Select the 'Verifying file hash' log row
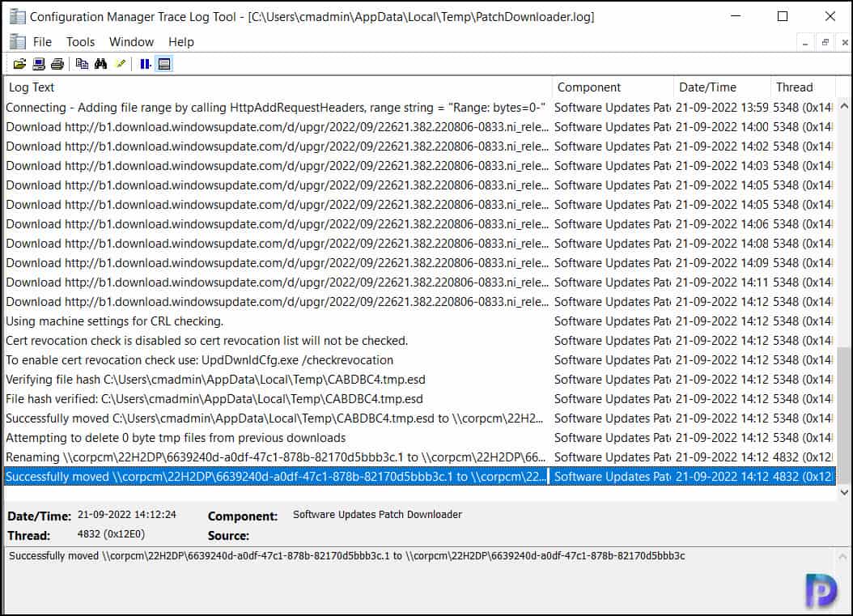The image size is (853, 616). click(x=419, y=380)
